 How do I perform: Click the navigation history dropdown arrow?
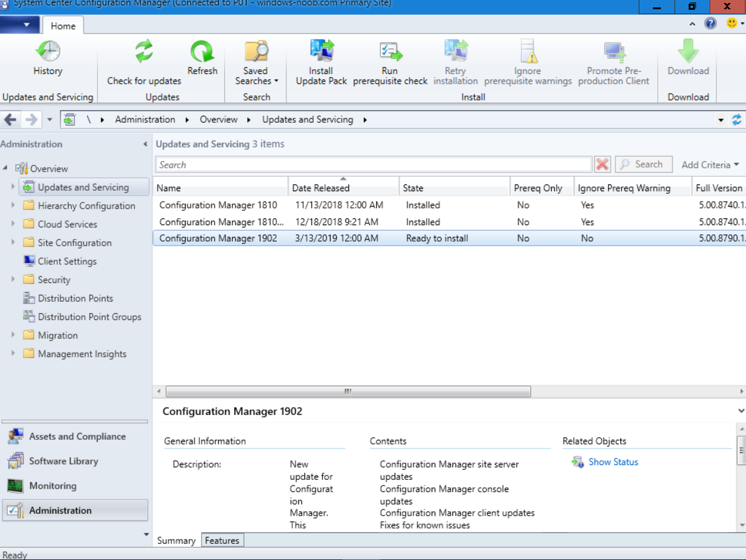click(50, 120)
